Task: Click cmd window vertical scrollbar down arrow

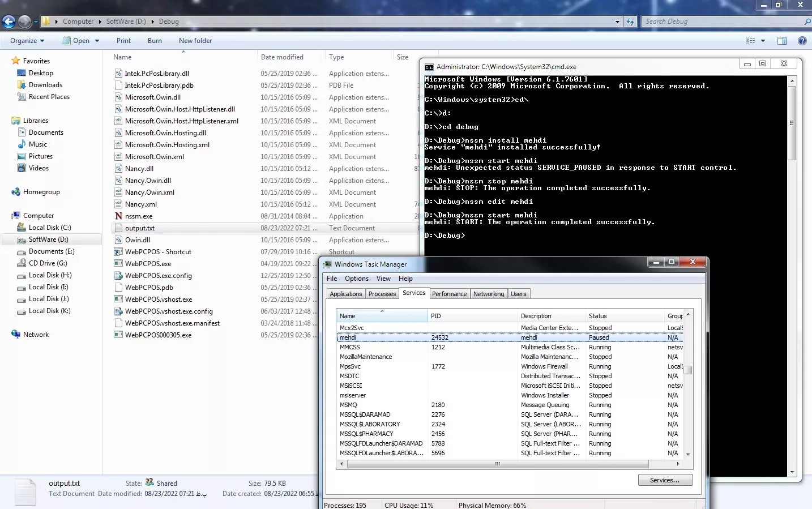Action: [792, 472]
